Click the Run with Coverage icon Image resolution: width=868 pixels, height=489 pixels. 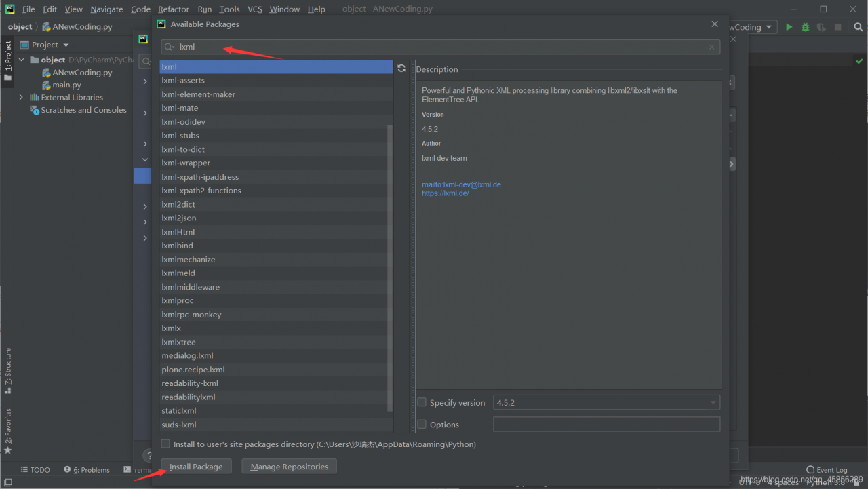tap(821, 27)
